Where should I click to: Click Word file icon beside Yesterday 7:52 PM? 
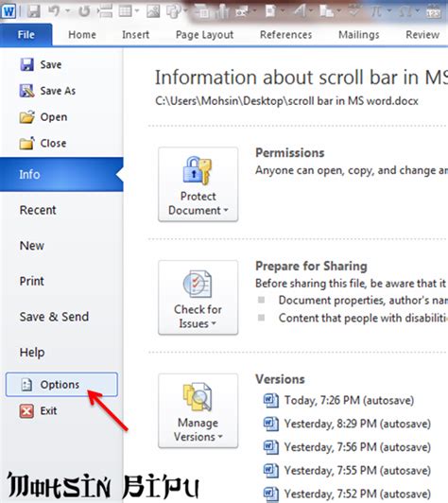pyautogui.click(x=271, y=494)
